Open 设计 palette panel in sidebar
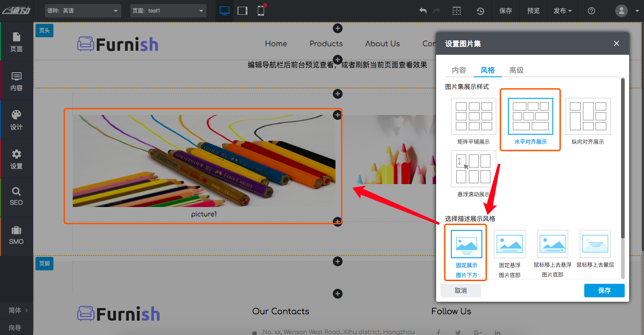This screenshot has height=335, width=644. point(17,119)
